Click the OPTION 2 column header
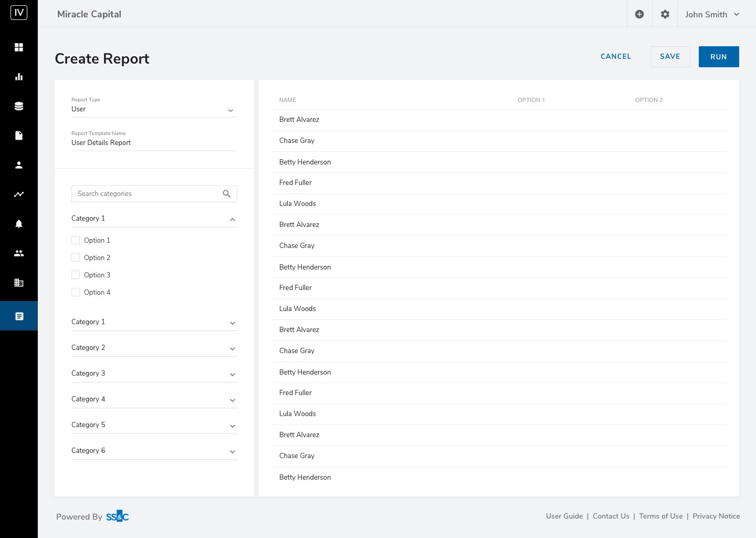Screen dimensions: 756x538 (x=649, y=100)
